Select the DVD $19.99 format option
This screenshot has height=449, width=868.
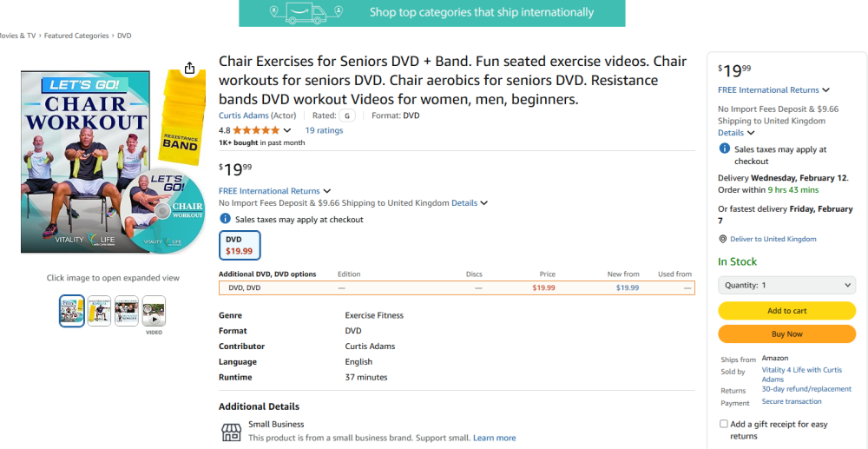240,245
